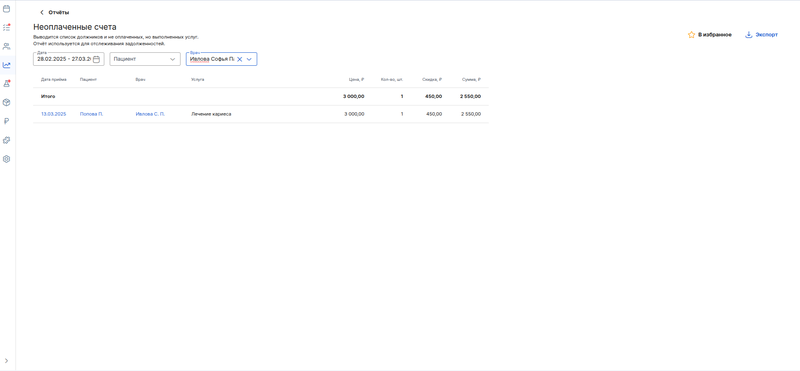Click the date range field 28.02.2025 – 27.03
Screen dimensions: 800x371
(x=69, y=59)
